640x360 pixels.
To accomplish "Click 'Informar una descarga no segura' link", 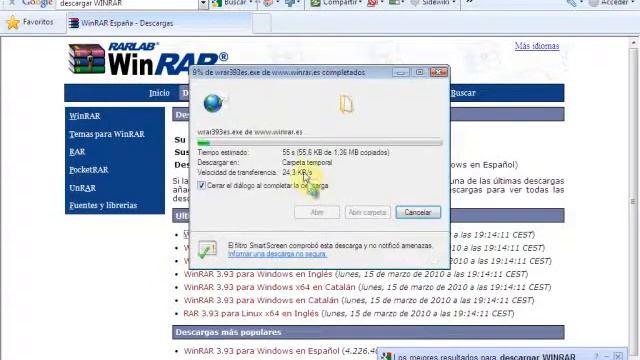I will [277, 254].
